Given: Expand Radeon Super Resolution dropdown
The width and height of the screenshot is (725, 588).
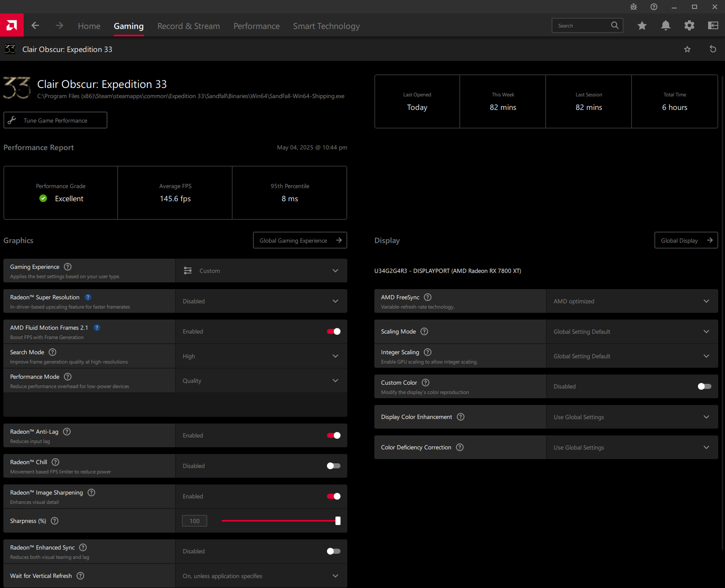Looking at the screenshot, I should (x=261, y=301).
